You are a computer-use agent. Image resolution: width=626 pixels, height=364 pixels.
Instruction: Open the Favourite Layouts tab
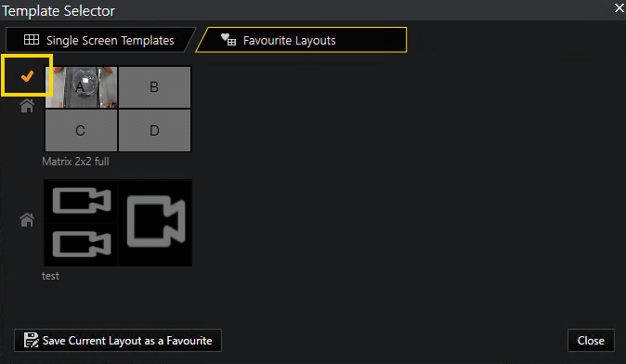click(x=302, y=40)
